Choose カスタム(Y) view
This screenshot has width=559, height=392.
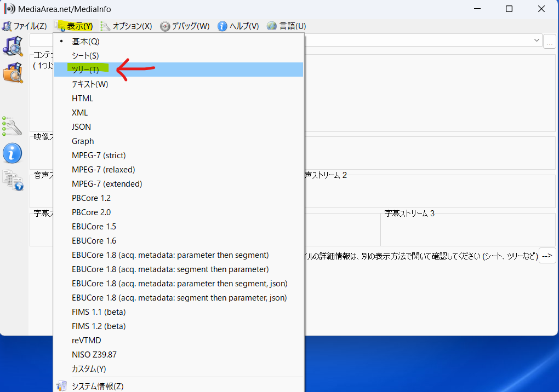point(179,369)
